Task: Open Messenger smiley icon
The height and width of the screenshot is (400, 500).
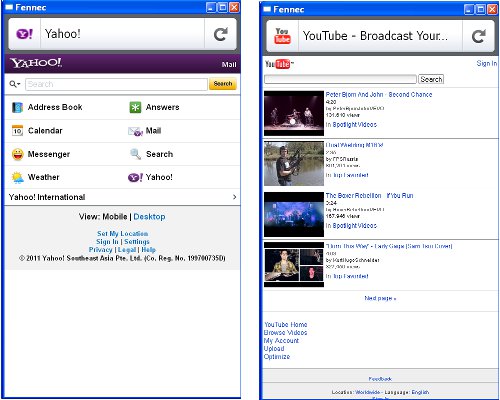Action: 17,154
